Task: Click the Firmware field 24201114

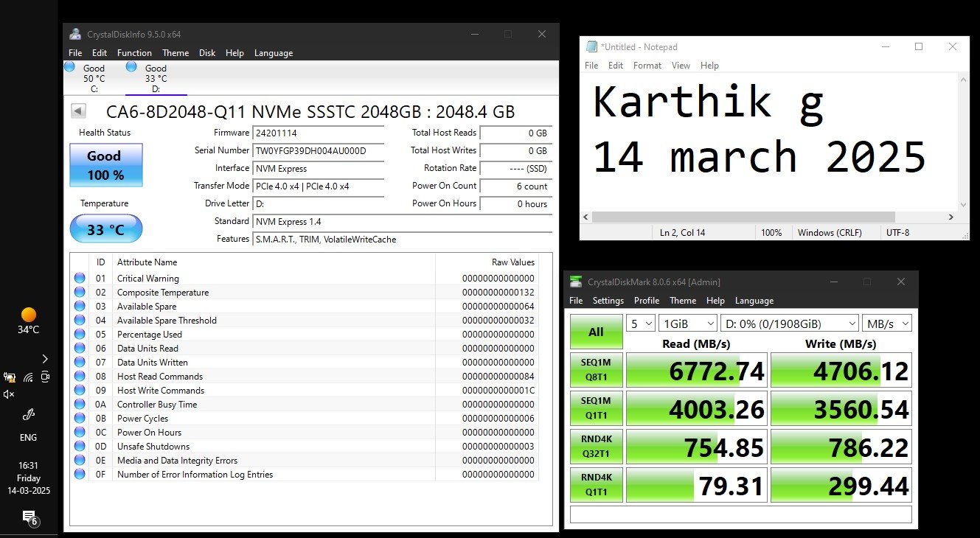Action: tap(319, 133)
